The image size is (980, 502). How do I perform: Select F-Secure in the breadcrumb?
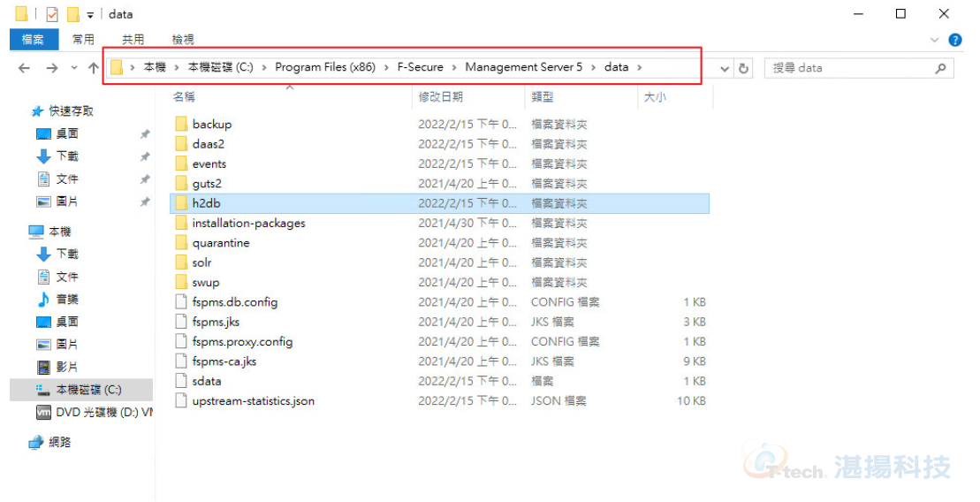(x=420, y=67)
